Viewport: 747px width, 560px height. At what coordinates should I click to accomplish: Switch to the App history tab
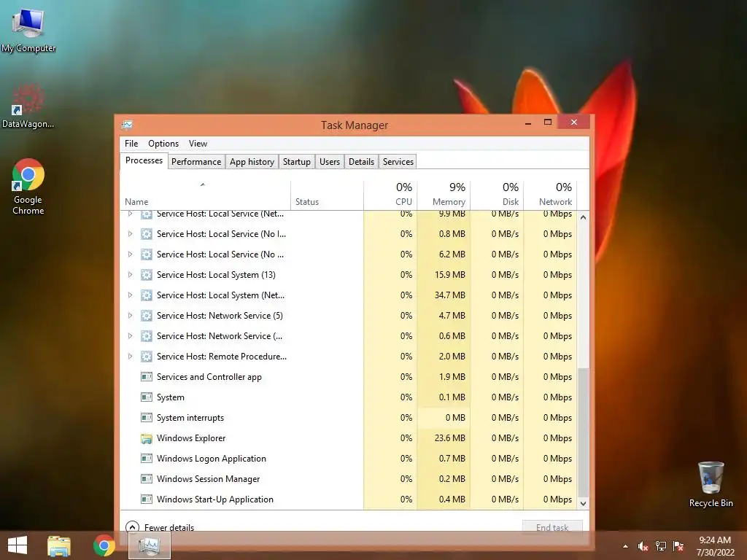(x=252, y=161)
